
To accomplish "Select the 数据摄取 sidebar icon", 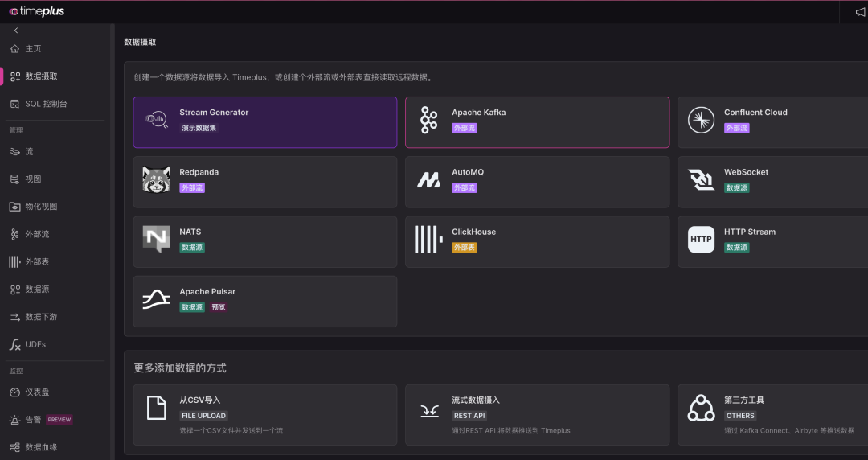I will click(15, 76).
